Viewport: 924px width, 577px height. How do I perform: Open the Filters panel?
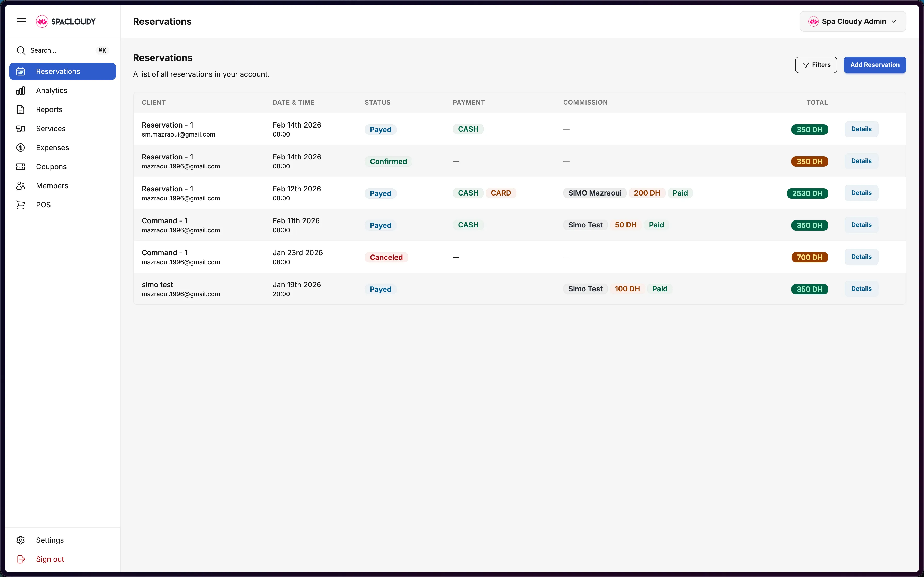[x=816, y=65]
